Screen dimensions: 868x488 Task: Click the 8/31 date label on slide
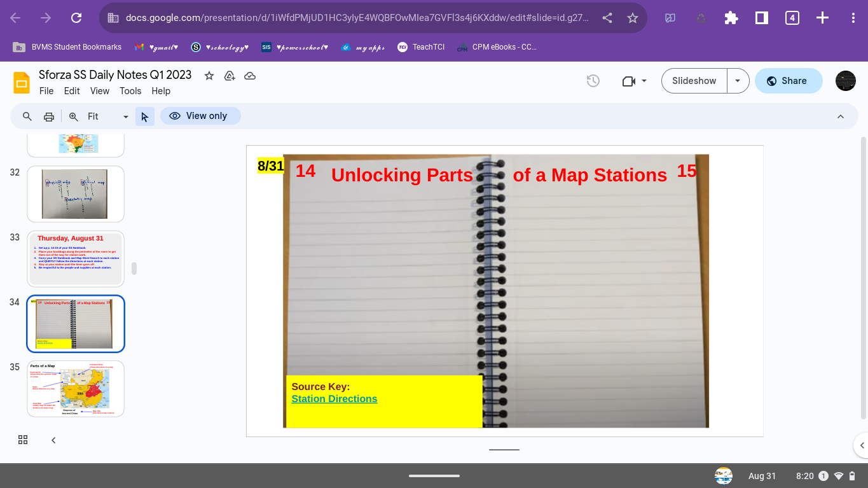[270, 166]
